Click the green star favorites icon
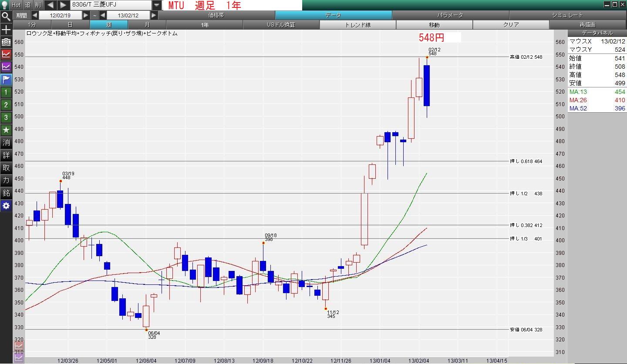Image resolution: width=627 pixels, height=364 pixels. pos(6,130)
